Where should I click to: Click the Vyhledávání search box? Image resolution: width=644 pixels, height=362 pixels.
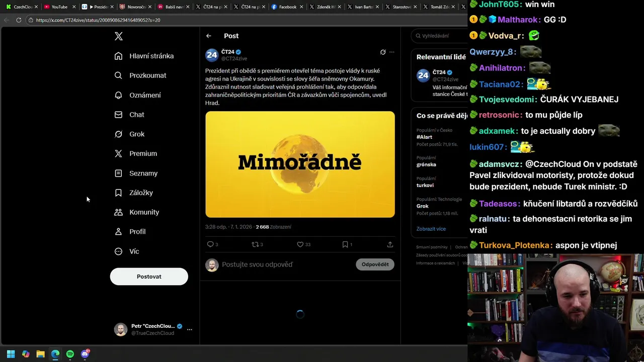[x=440, y=36]
